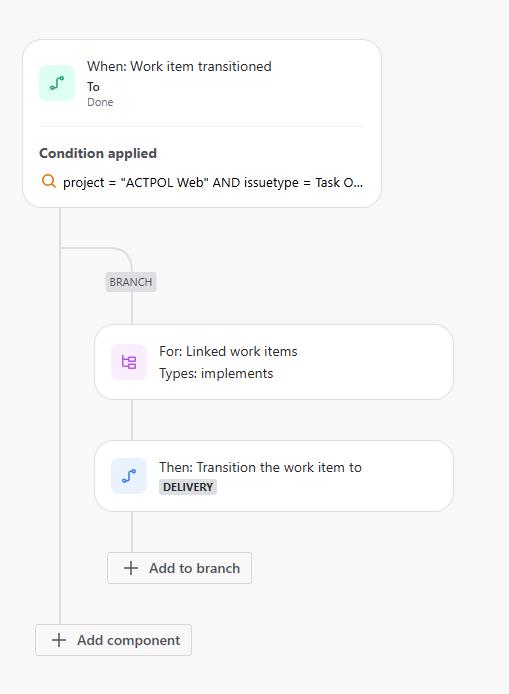Click the plus icon beside Add component
509x694 pixels.
point(58,640)
